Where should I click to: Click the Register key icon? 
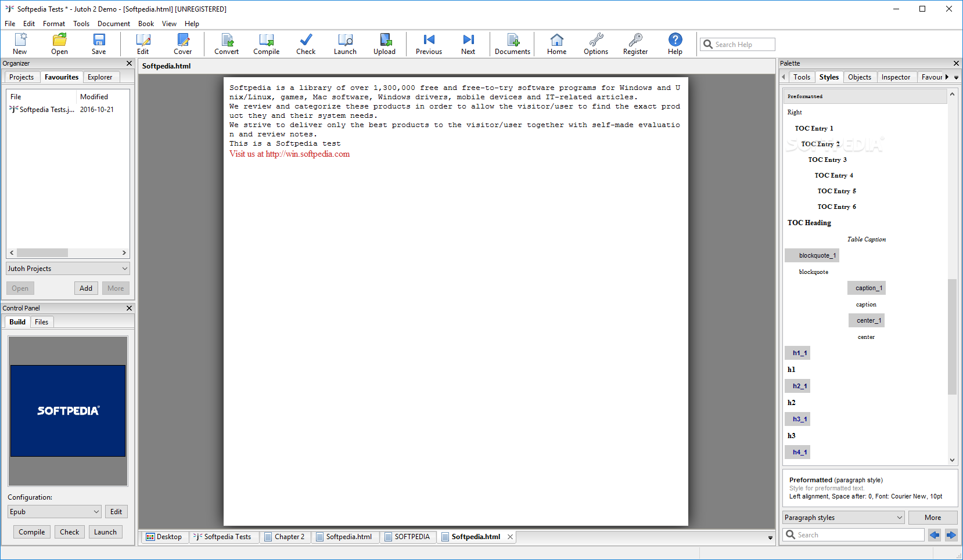click(x=635, y=44)
